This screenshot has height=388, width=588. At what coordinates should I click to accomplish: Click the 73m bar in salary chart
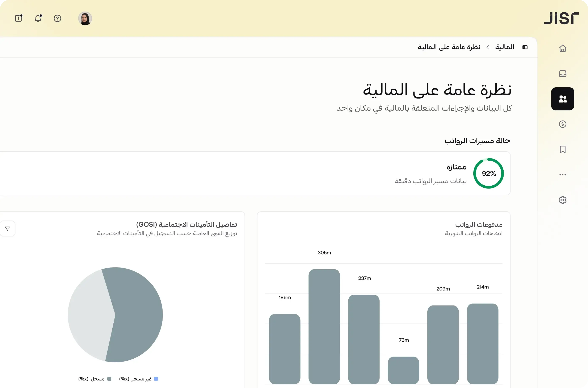(x=403, y=370)
